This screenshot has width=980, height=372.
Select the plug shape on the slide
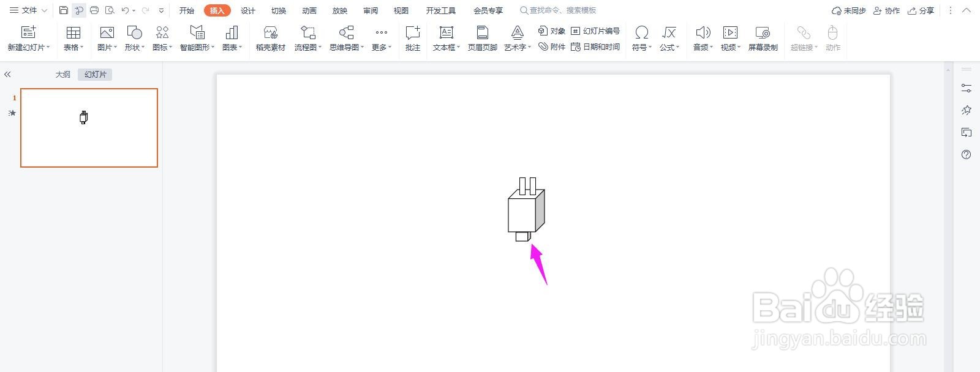[527, 209]
